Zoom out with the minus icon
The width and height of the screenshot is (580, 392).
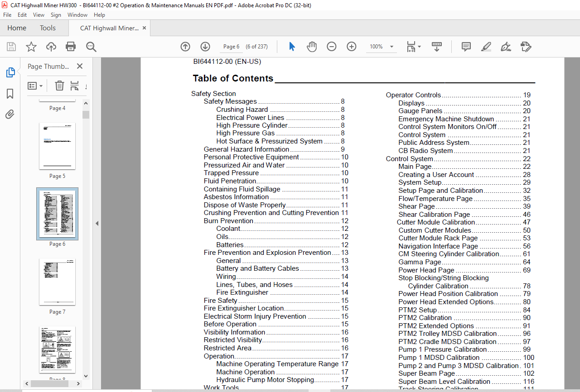(332, 47)
